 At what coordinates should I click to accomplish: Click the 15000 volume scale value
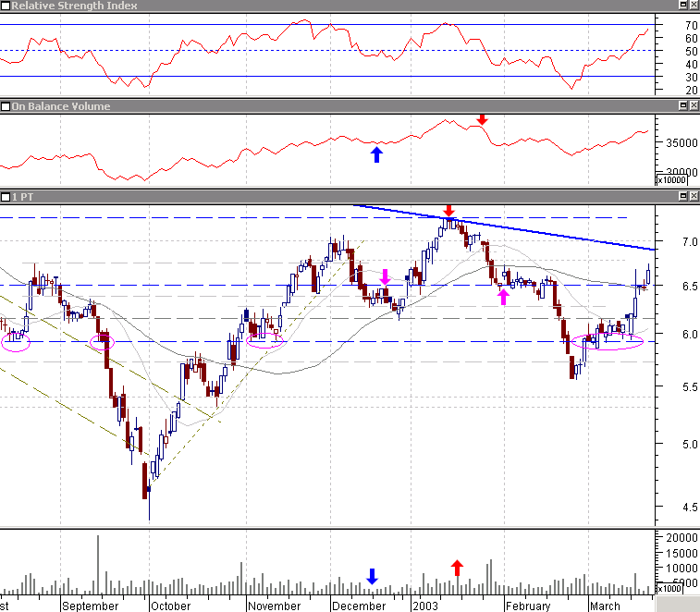682,554
